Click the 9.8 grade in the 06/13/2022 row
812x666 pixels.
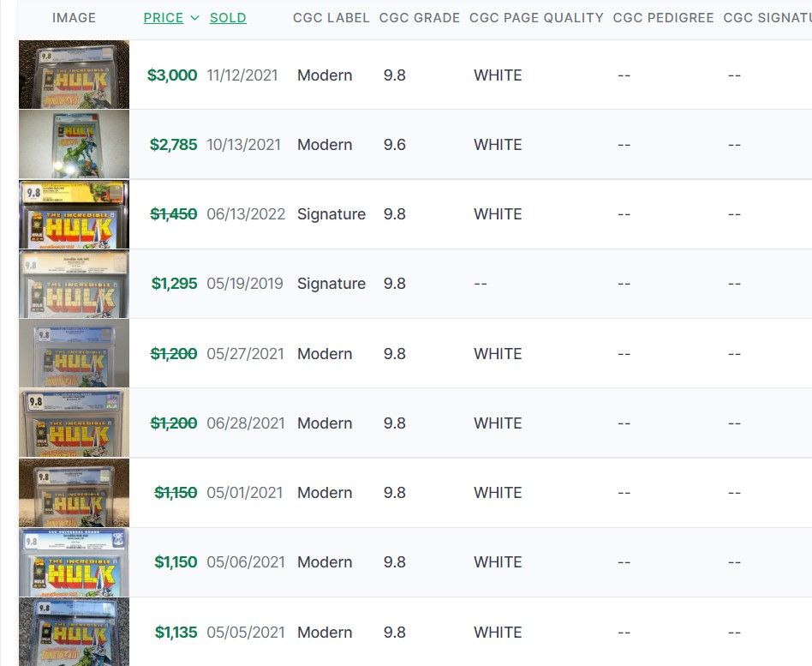(395, 214)
